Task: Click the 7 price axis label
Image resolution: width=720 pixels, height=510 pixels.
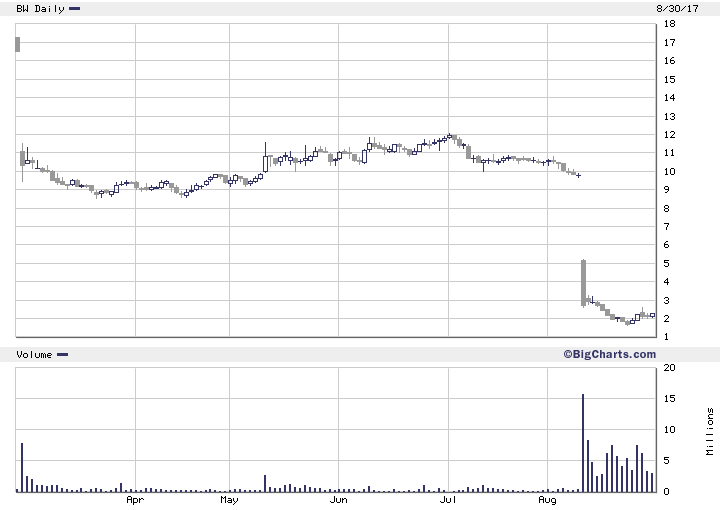Action: click(667, 226)
